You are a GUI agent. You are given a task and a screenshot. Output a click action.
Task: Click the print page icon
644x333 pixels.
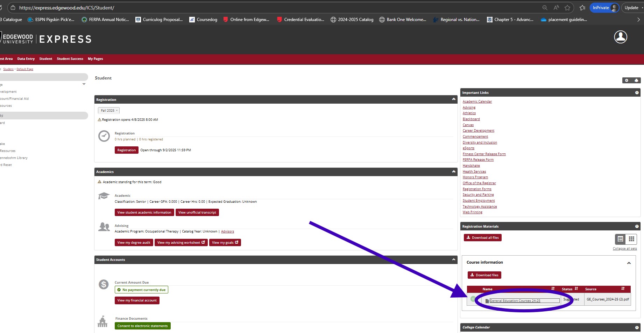point(636,81)
